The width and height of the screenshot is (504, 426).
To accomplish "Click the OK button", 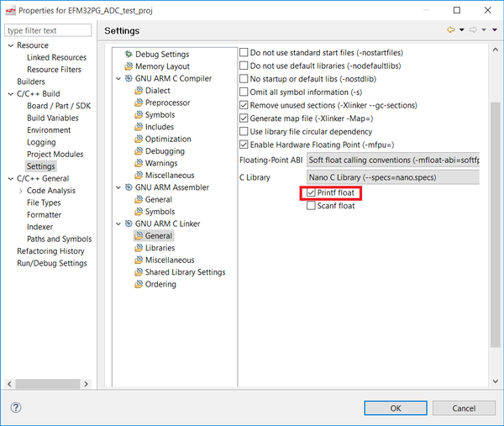I will (396, 408).
